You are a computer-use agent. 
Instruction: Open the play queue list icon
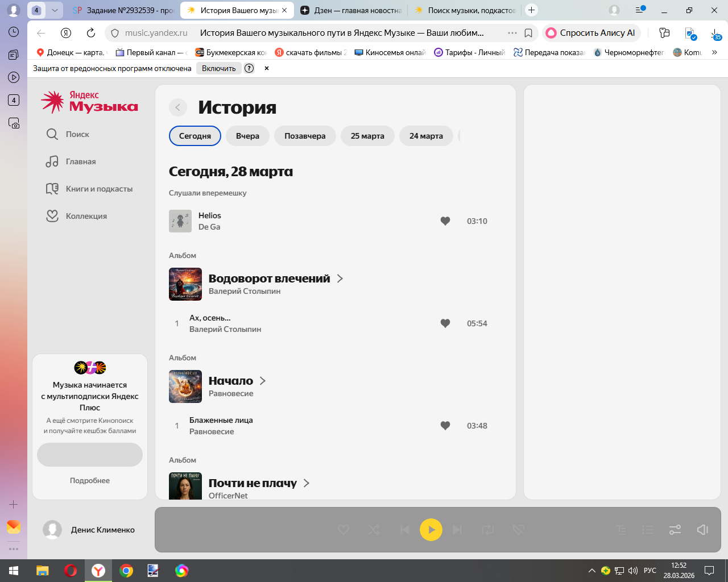(x=648, y=530)
